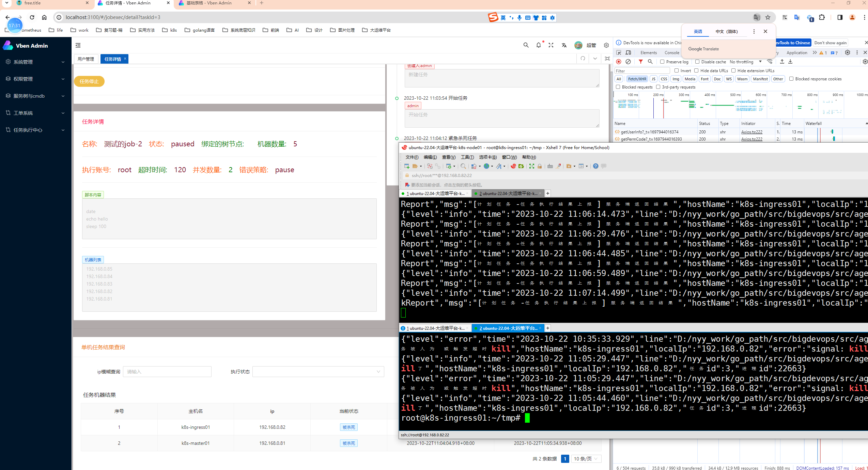Screen dimensions: 868x470
Task: Switch to the 用户管理 page tab
Action: (x=86, y=59)
